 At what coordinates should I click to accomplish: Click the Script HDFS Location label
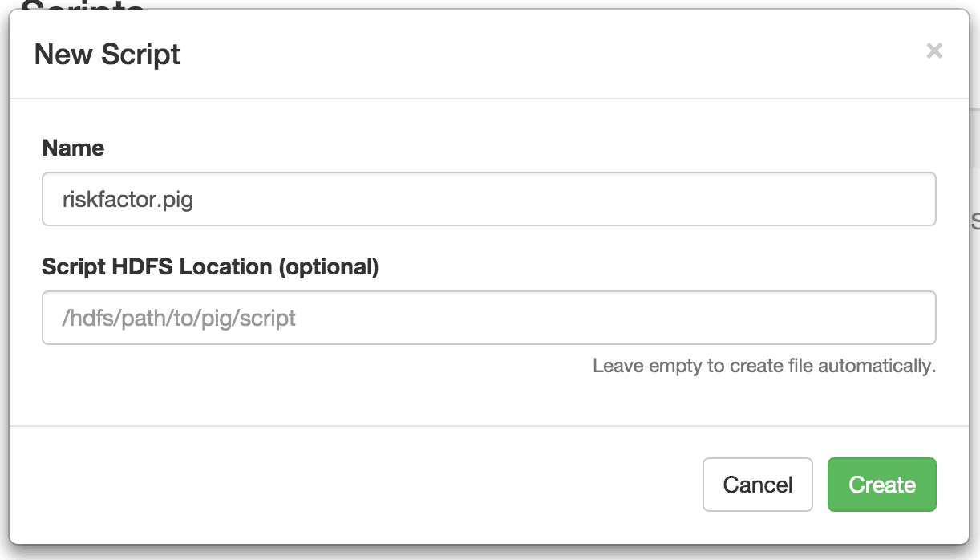pyautogui.click(x=210, y=266)
